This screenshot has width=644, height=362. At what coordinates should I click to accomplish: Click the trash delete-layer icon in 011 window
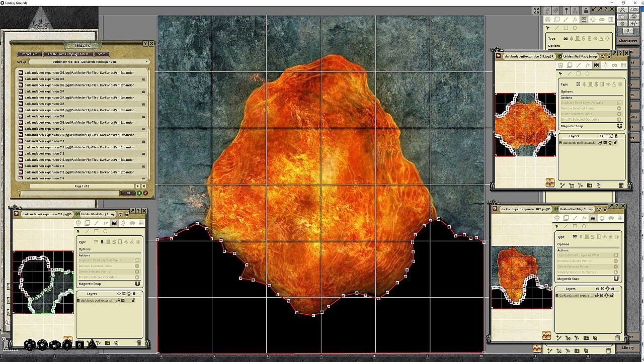pyautogui.click(x=621, y=186)
